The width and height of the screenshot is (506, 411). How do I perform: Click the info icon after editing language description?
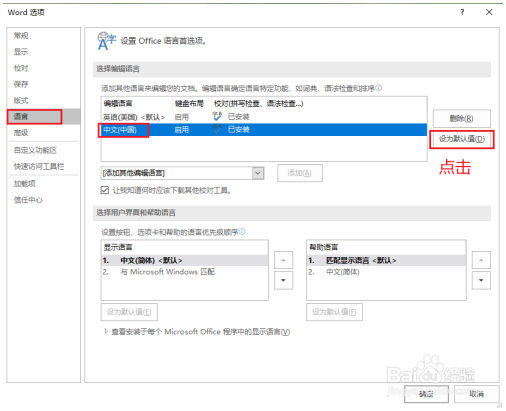pos(378,88)
